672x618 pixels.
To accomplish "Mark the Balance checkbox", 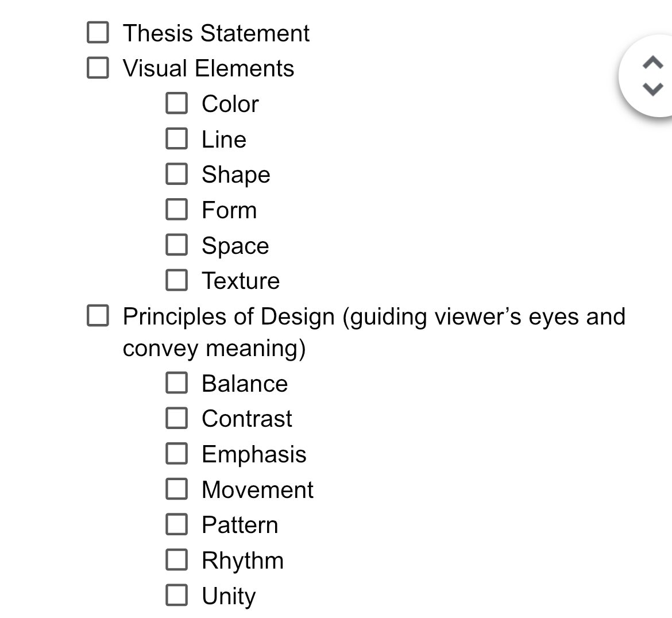I will coord(176,383).
